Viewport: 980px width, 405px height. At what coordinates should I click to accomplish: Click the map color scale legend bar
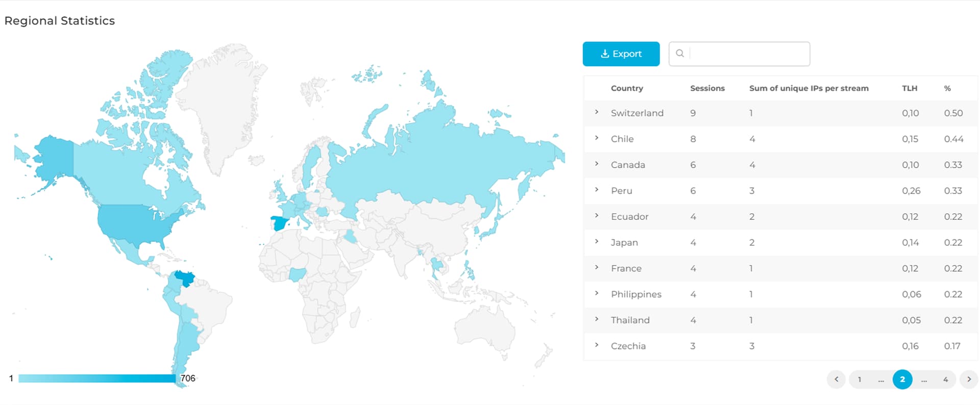[97, 378]
